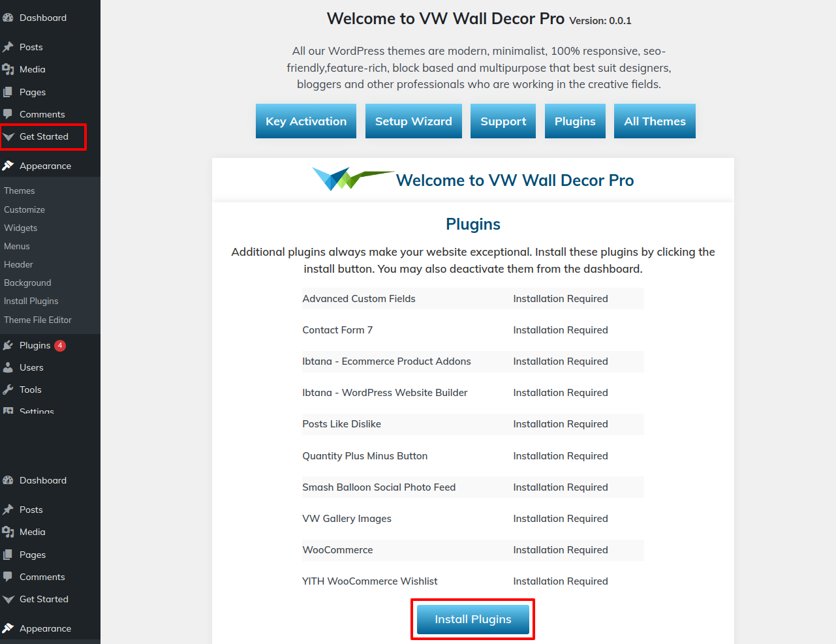This screenshot has width=836, height=644.
Task: Click the red 4 badge next to Plugins
Action: point(60,345)
